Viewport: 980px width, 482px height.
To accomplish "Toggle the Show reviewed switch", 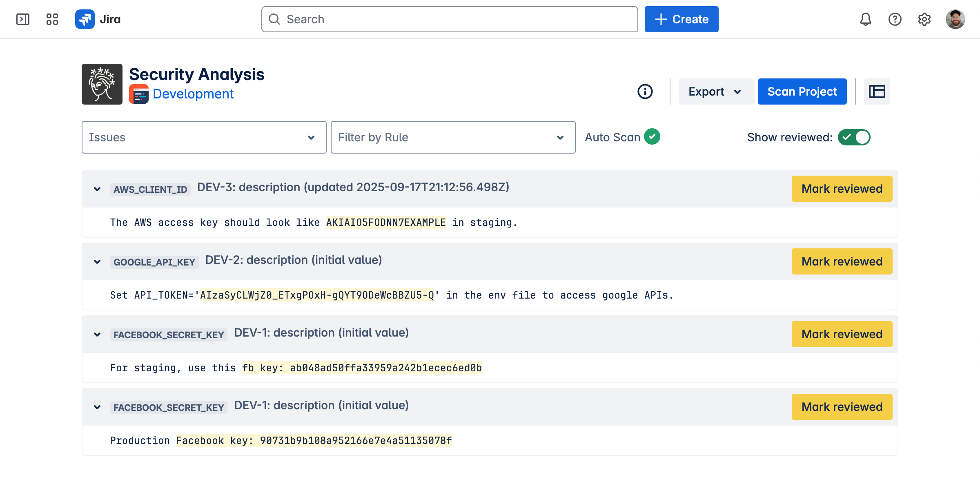I will click(x=854, y=137).
